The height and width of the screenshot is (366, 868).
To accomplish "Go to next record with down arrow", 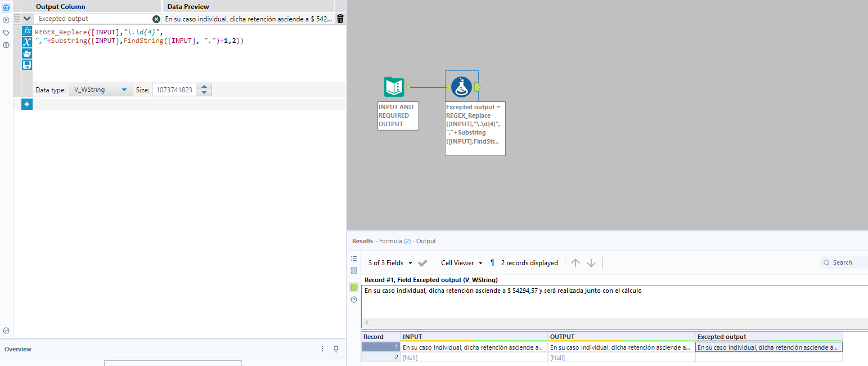I will pos(591,262).
